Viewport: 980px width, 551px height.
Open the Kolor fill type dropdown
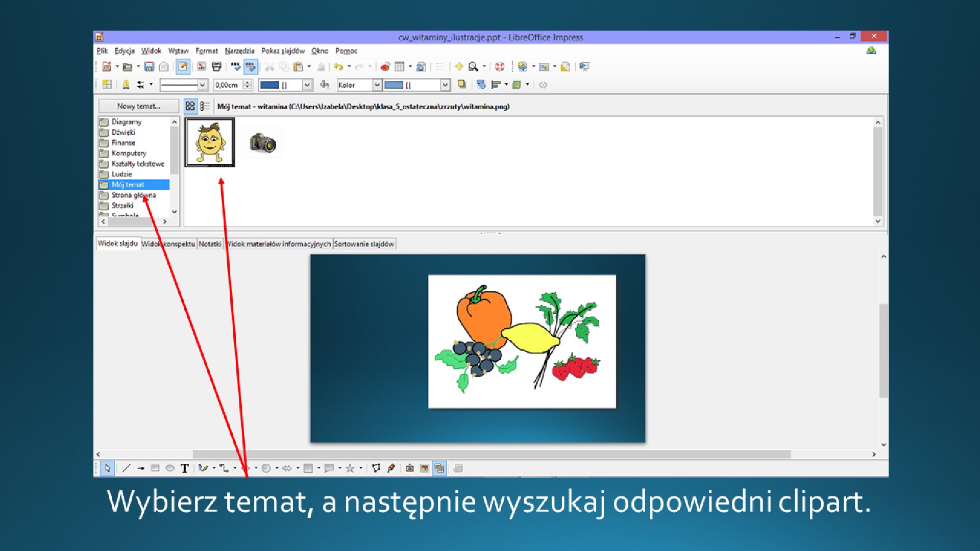(377, 85)
